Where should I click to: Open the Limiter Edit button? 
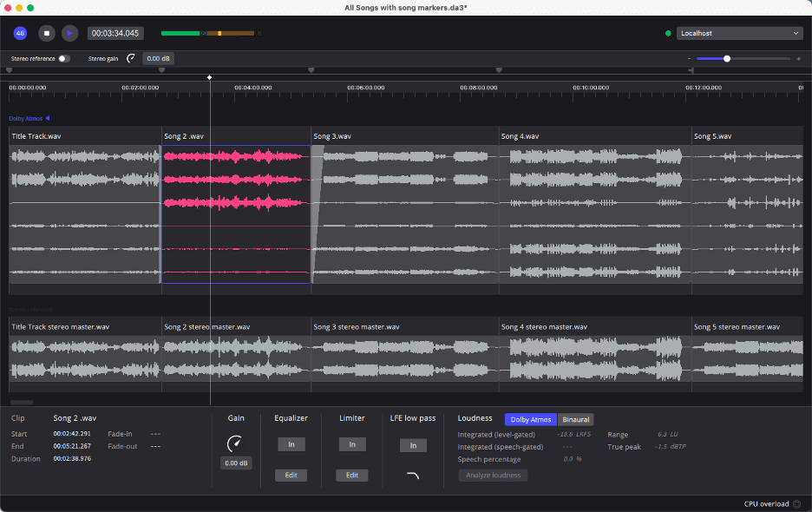[x=352, y=476]
